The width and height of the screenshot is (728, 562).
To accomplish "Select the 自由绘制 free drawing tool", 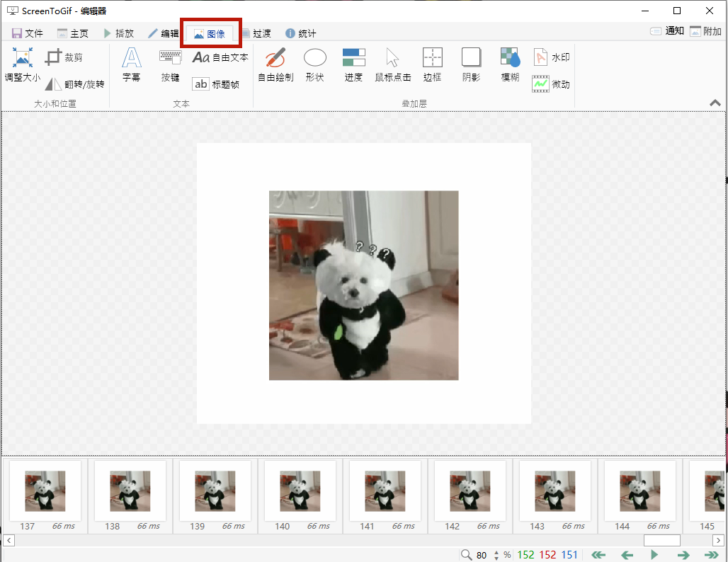I will (275, 65).
